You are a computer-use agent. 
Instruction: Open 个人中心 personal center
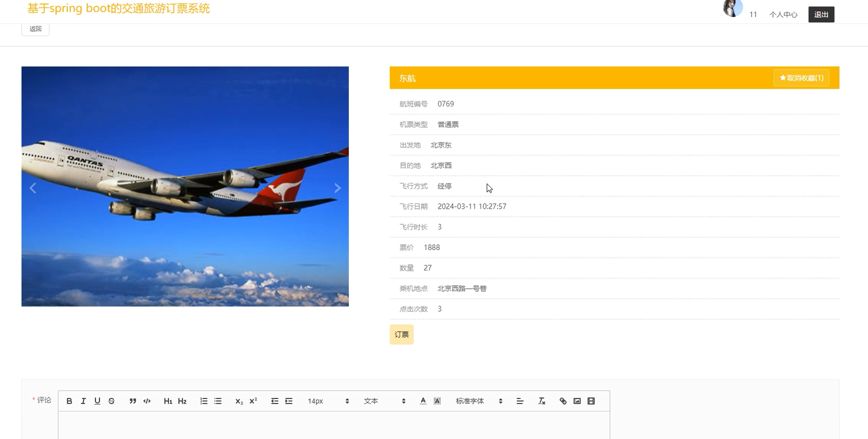point(783,14)
